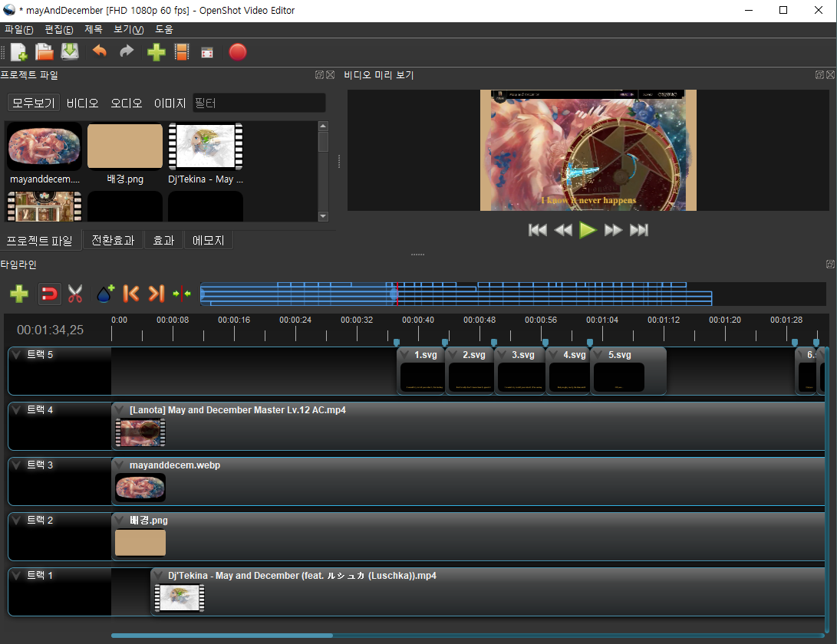
Task: Center the timeline on the playhead
Action: [x=182, y=294]
